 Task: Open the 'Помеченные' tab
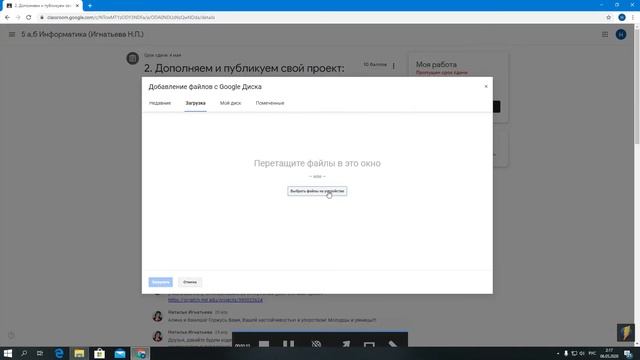[x=270, y=103]
